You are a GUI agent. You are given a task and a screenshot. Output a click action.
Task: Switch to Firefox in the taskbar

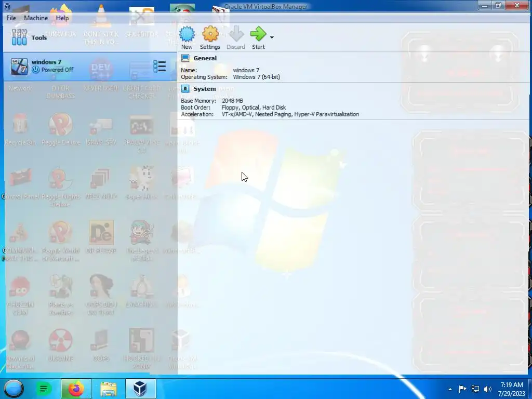pos(76,389)
